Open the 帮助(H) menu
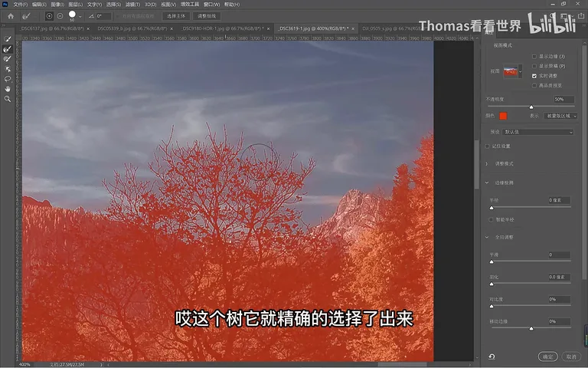This screenshot has height=368, width=588. (232, 5)
